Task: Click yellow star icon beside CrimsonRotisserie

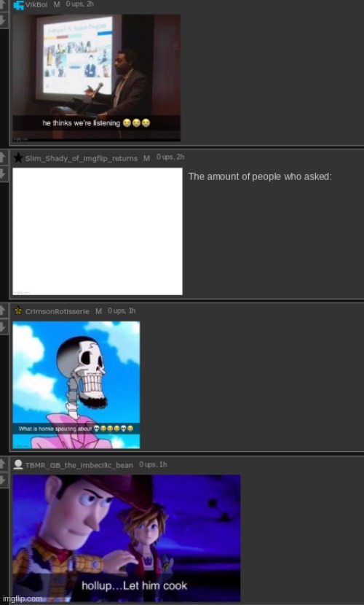Action: [x=18, y=311]
